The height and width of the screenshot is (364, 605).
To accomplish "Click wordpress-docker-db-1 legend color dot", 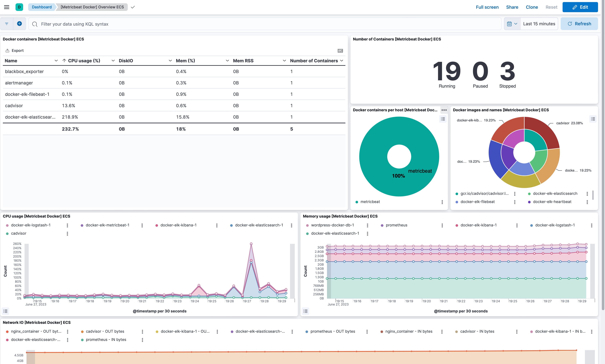I will [x=307, y=225].
